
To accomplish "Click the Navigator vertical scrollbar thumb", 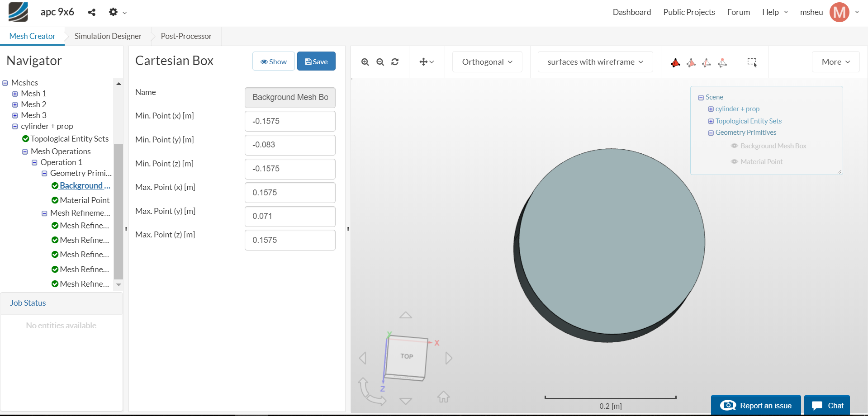I will pos(119,211).
